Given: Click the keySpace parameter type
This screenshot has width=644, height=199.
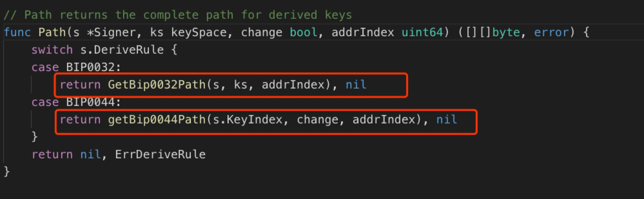Looking at the screenshot, I should 199,32.
